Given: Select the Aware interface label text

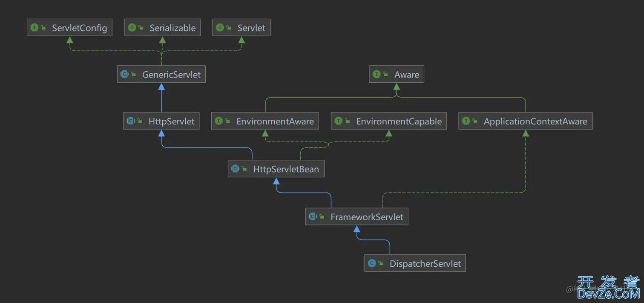Looking at the screenshot, I should (407, 75).
